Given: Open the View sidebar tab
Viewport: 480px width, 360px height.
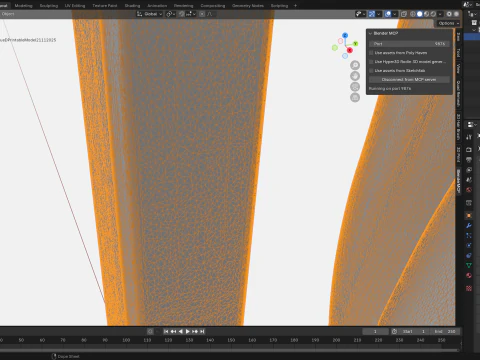Looking at the screenshot, I should 458,68.
